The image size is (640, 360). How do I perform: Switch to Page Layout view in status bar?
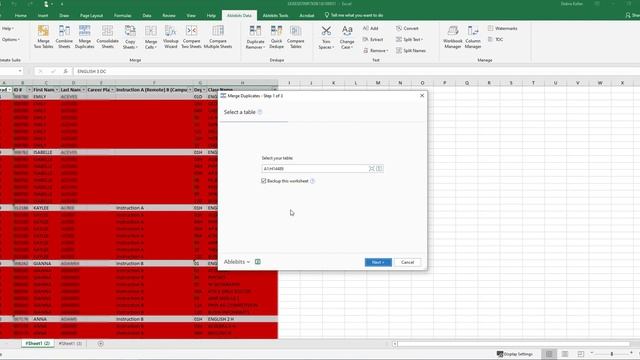(x=565, y=354)
